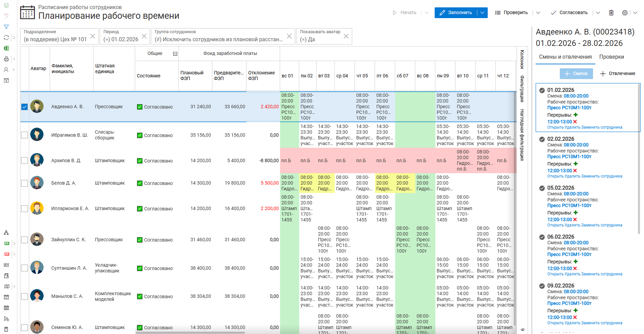
Task: Check the Белов Д. А. row checkbox
Action: pos(24,183)
